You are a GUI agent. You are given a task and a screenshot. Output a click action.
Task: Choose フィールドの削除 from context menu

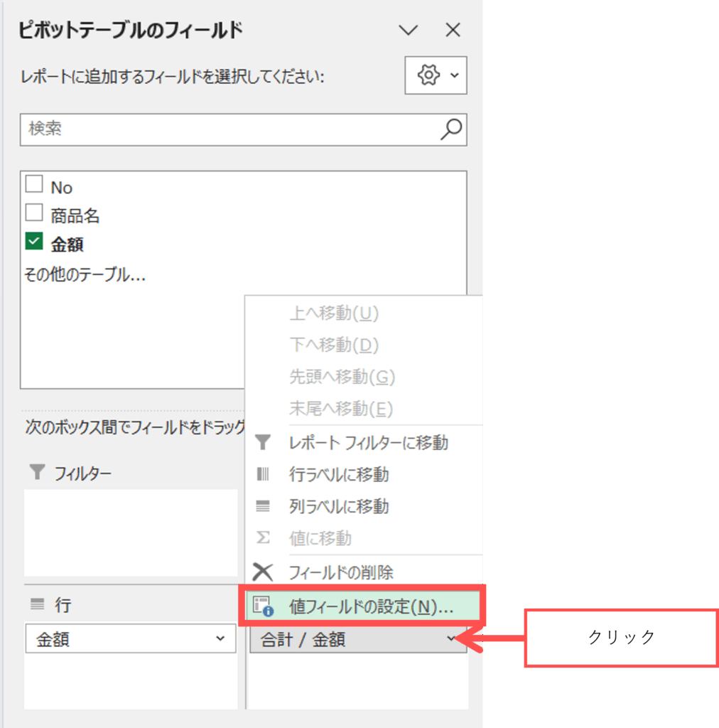point(341,572)
